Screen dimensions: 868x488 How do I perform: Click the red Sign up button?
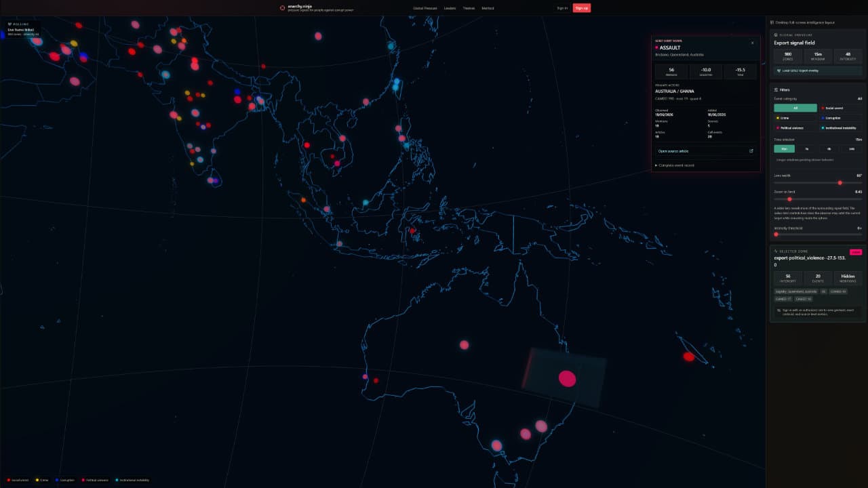[581, 8]
